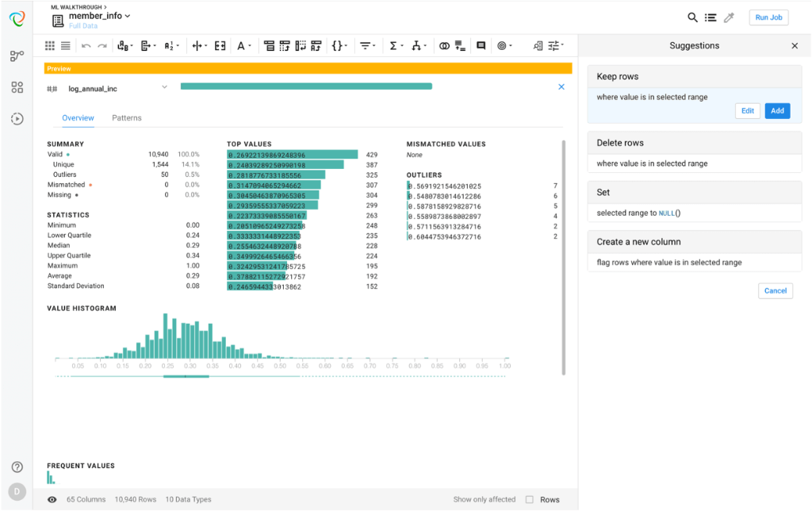Toggle the Rows checkbox

coord(530,500)
